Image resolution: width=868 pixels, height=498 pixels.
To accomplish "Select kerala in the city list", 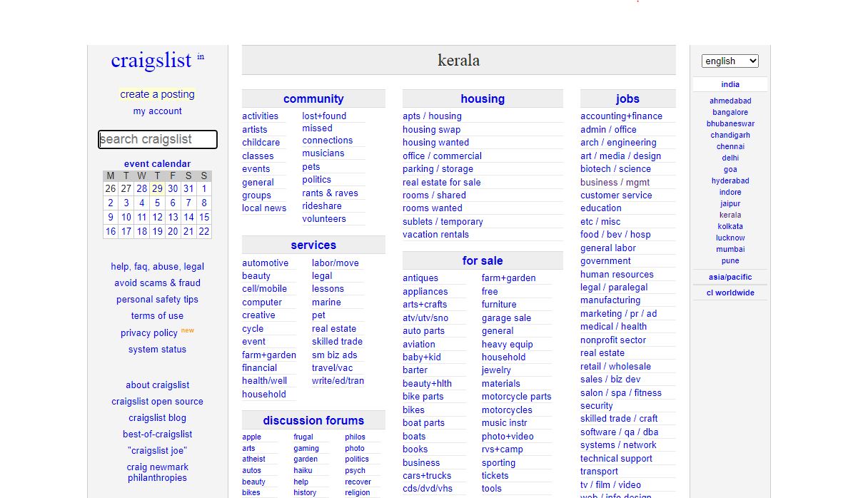I will (x=730, y=215).
